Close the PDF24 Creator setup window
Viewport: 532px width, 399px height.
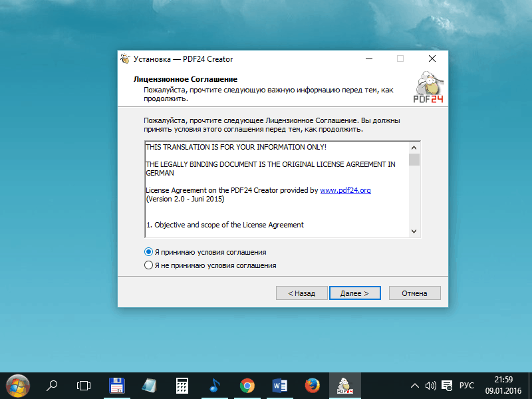tap(432, 59)
